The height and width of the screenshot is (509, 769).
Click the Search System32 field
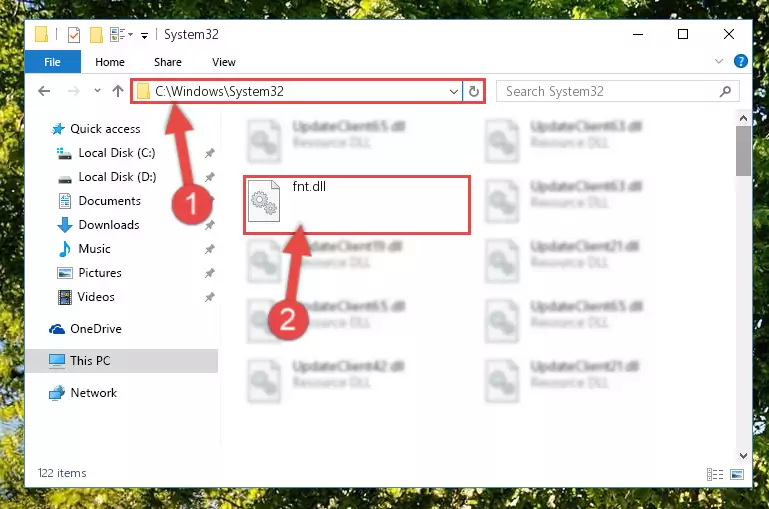(617, 91)
